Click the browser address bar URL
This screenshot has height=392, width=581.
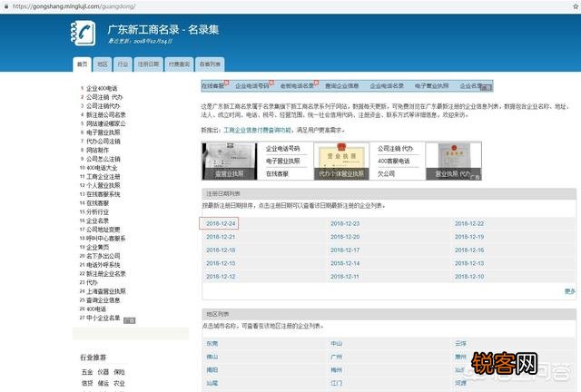pyautogui.click(x=74, y=6)
